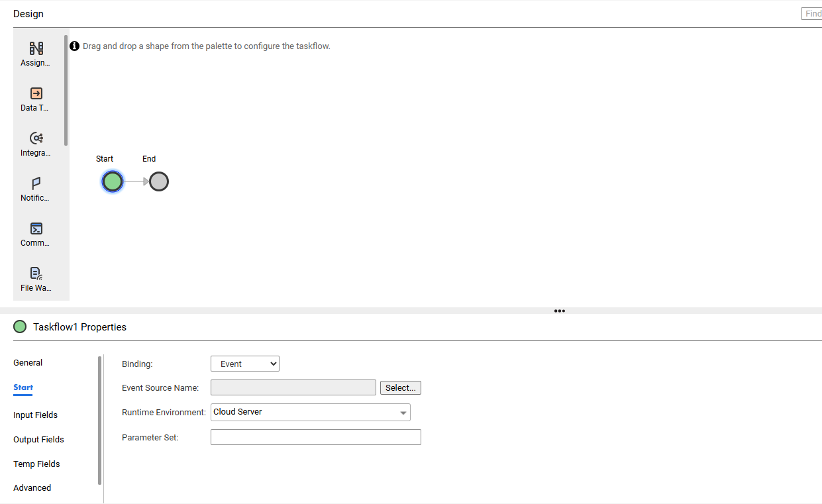The image size is (822, 504).
Task: Click the End label above gray node
Action: coord(149,159)
